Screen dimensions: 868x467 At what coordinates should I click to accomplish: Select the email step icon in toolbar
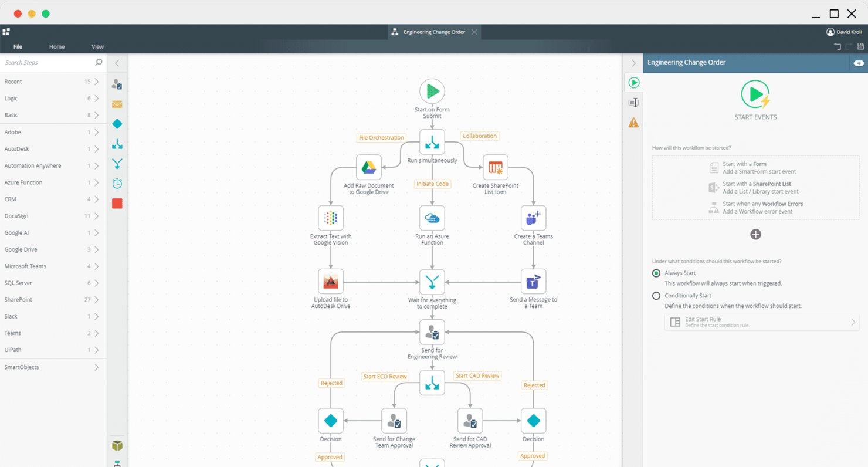(x=117, y=104)
